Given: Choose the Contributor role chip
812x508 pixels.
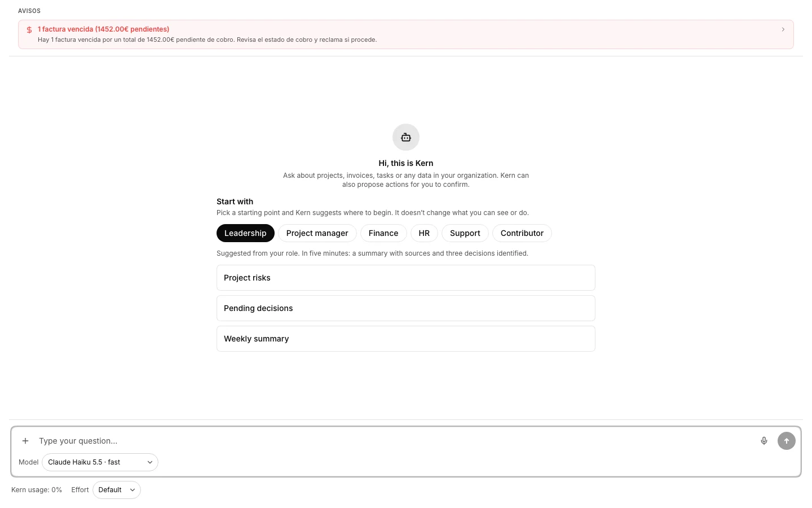Looking at the screenshot, I should click(522, 233).
